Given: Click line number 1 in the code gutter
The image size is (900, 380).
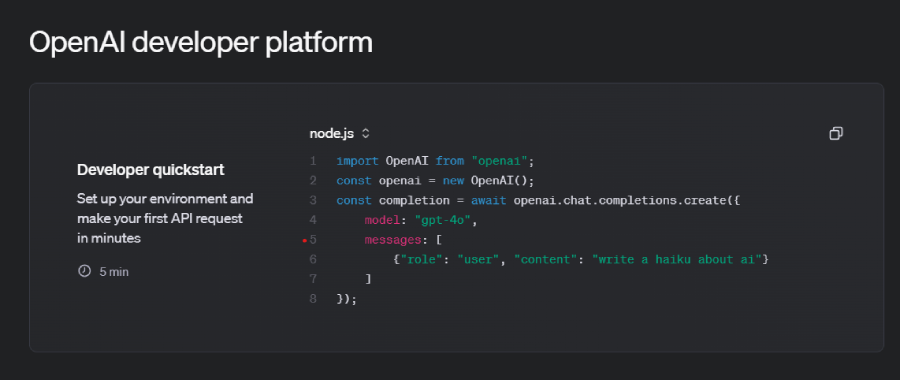Looking at the screenshot, I should (x=313, y=161).
